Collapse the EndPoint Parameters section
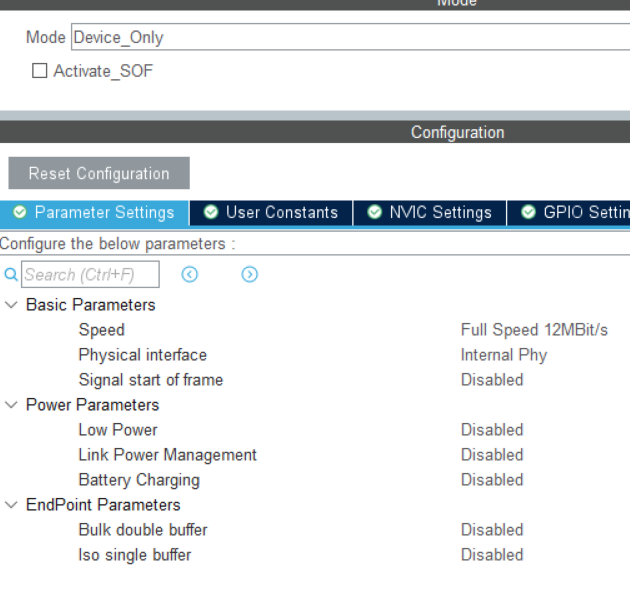 coord(11,505)
